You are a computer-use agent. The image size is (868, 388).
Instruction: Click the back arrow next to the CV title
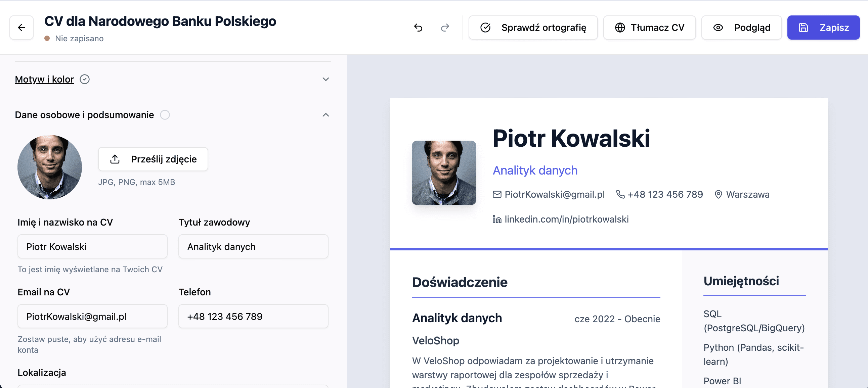pos(21,27)
